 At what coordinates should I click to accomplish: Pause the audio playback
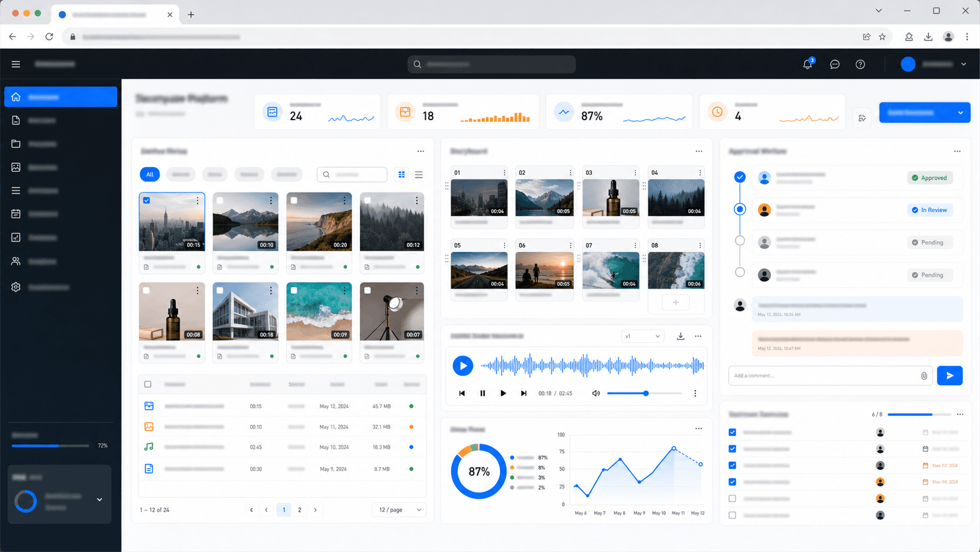[x=482, y=394]
